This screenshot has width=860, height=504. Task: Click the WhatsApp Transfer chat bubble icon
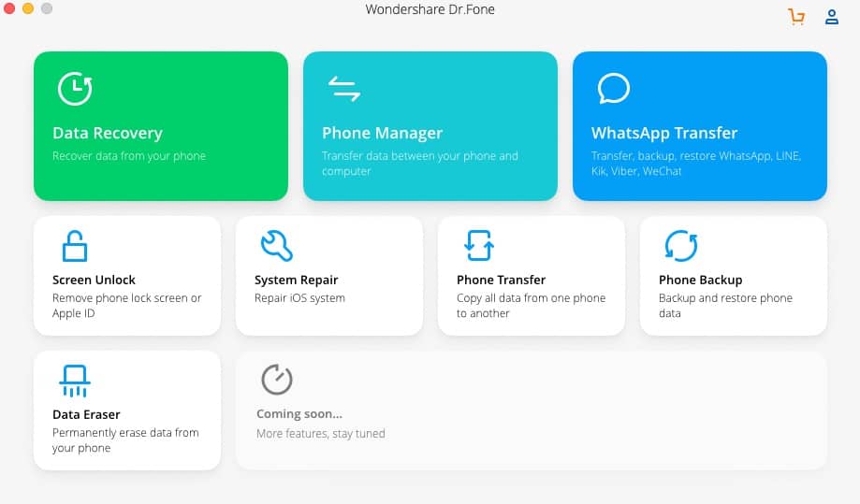613,88
